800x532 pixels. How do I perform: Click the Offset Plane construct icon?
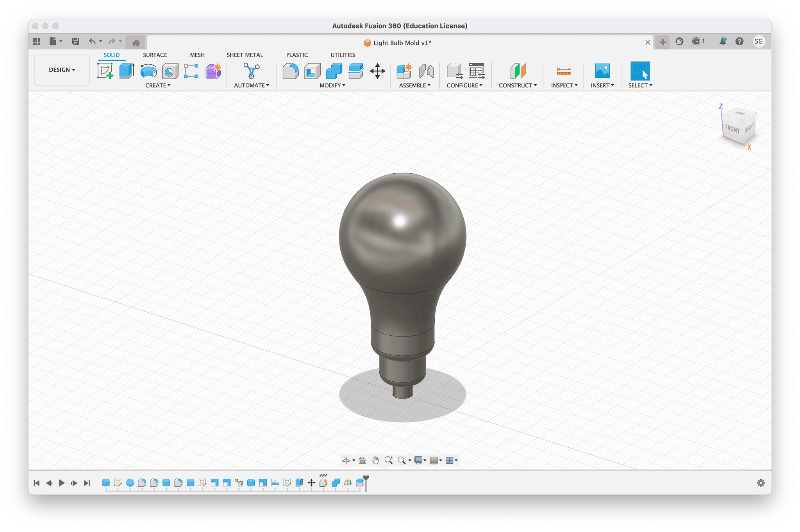click(x=518, y=71)
